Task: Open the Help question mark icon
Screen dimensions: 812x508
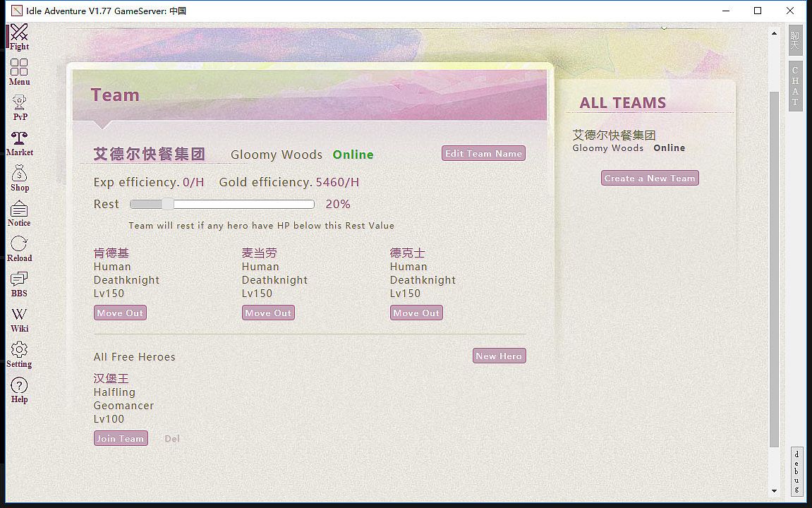Action: 19,390
